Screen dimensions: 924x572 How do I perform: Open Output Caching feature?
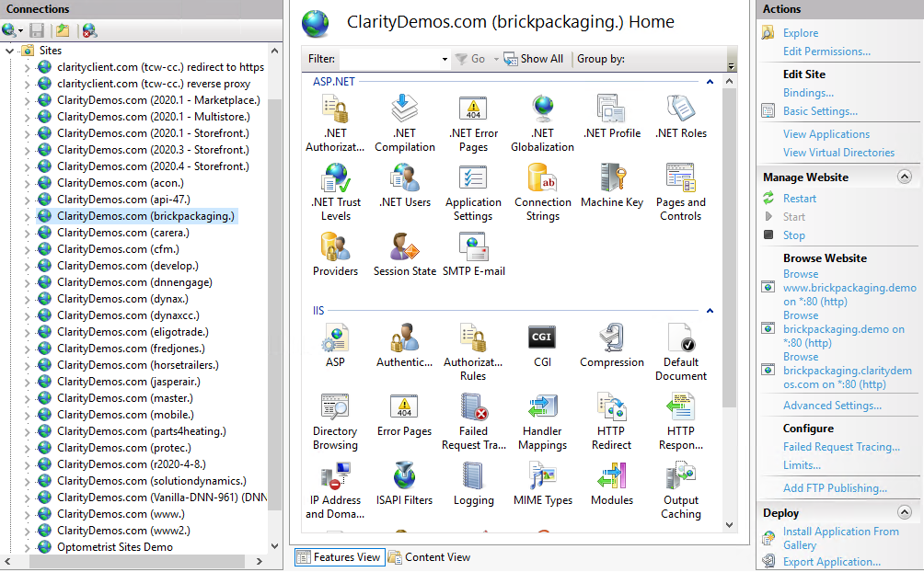[x=681, y=491]
